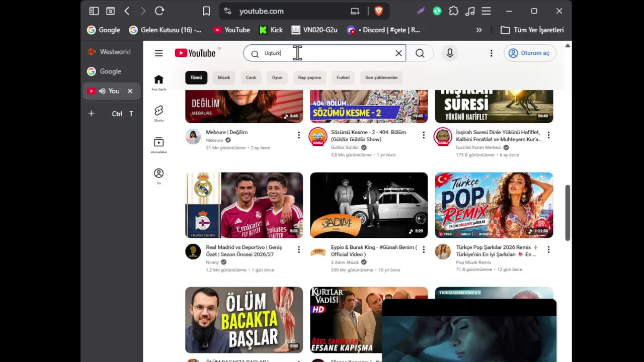This screenshot has height=362, width=644.
Task: Open the tab search icon
Action: (110, 11)
